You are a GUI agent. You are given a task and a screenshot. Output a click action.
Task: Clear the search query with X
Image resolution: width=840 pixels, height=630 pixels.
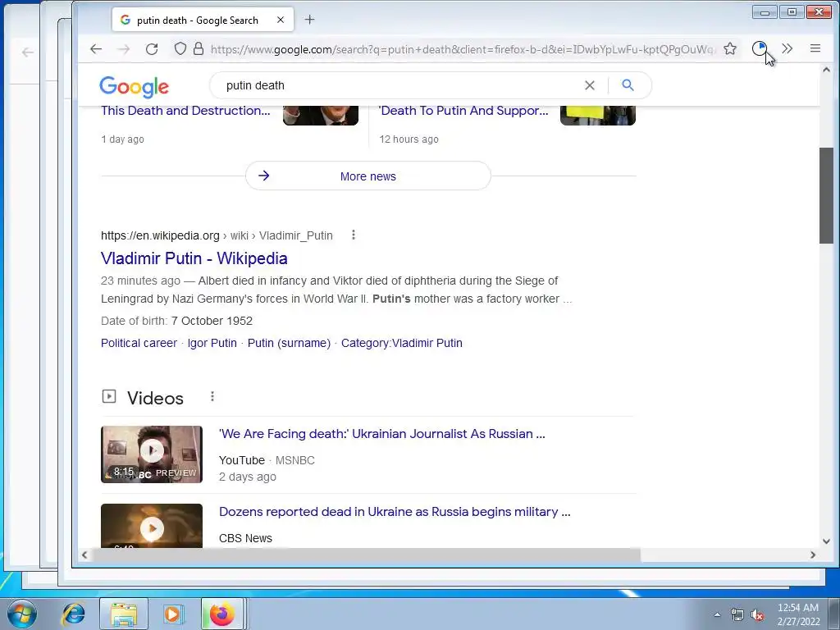(590, 85)
